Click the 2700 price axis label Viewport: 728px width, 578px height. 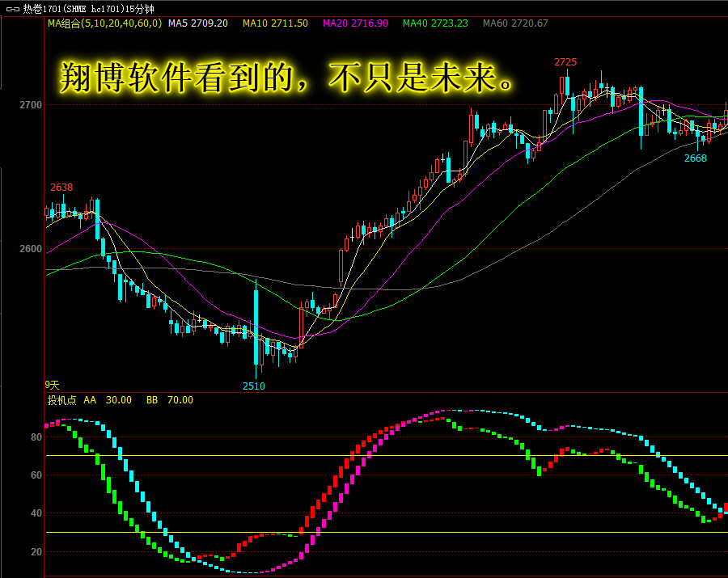(x=31, y=105)
